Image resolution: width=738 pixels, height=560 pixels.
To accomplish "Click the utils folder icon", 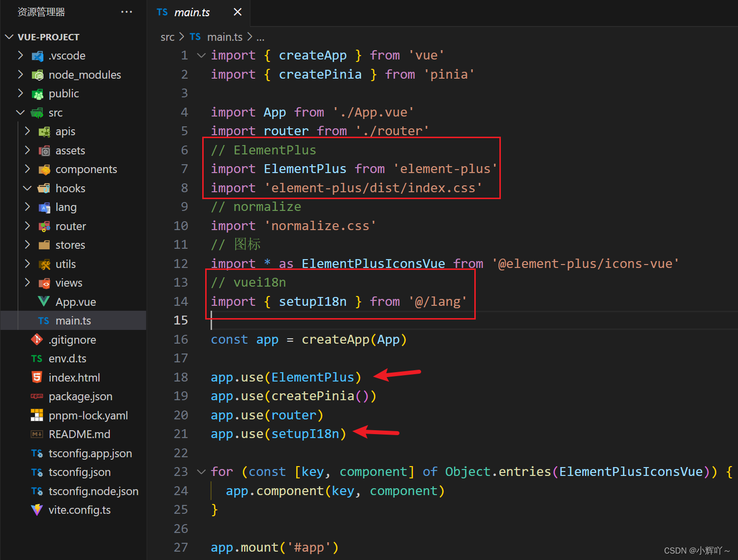I will (x=44, y=264).
